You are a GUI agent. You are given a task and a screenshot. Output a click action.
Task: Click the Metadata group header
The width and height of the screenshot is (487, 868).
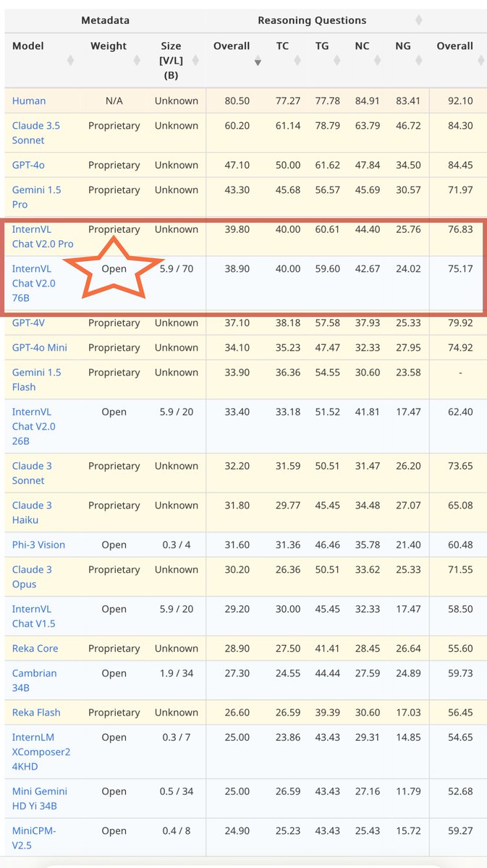point(105,20)
